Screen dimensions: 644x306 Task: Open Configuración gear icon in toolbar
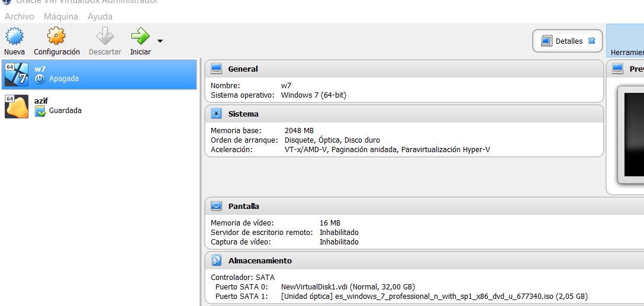click(56, 37)
